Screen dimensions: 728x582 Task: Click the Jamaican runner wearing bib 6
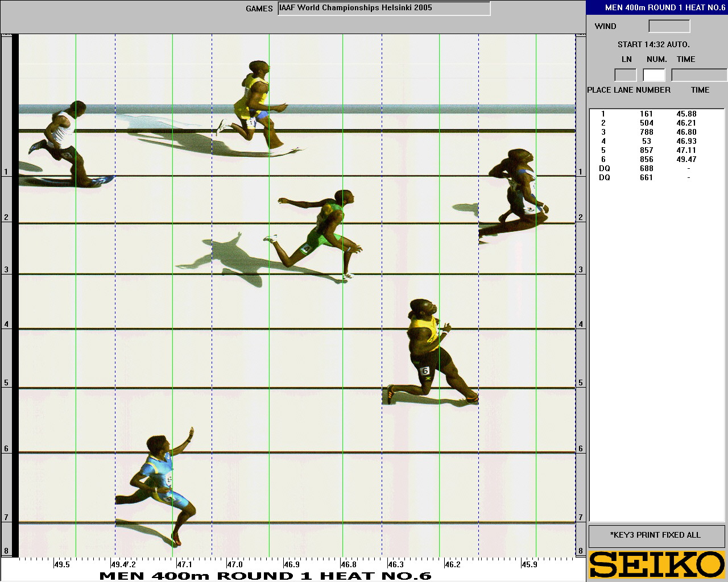429,352
